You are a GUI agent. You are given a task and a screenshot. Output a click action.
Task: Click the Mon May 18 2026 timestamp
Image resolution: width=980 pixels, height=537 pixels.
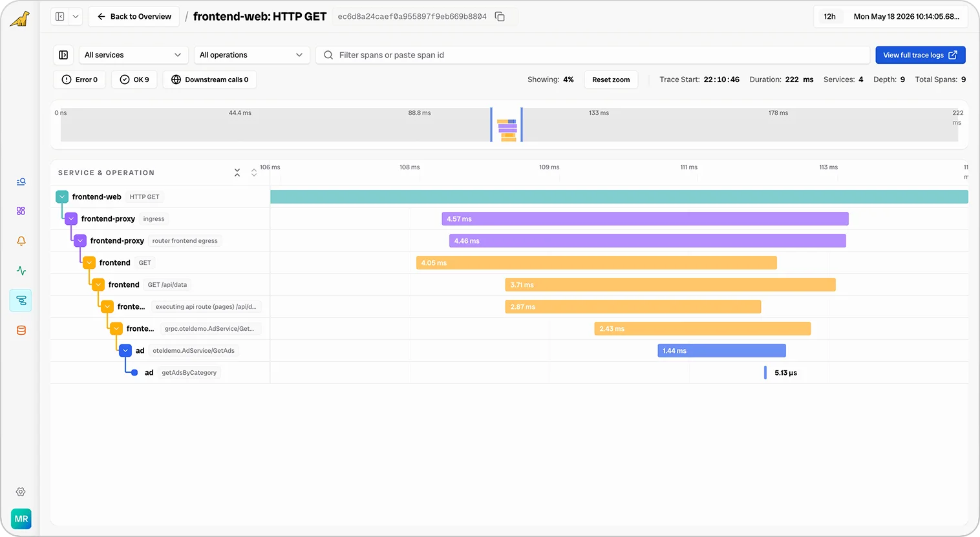coord(906,16)
